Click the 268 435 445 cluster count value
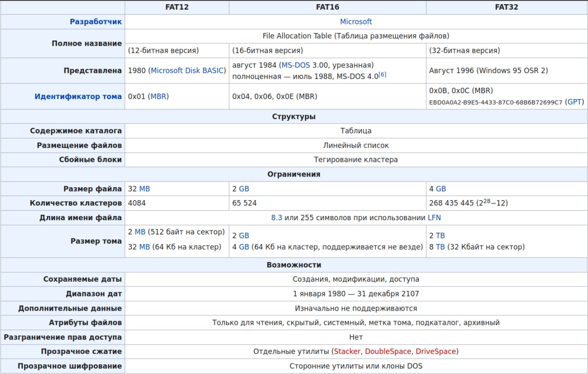This screenshot has height=374, width=588. coord(469,202)
